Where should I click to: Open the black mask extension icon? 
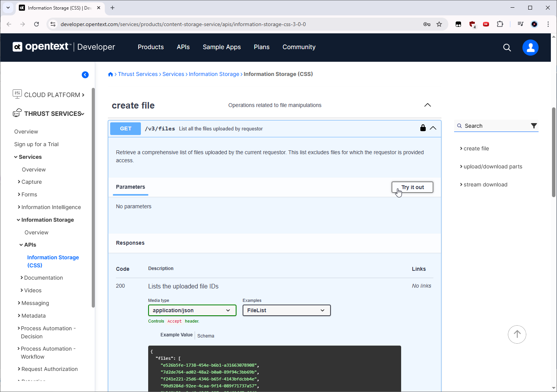pyautogui.click(x=458, y=24)
